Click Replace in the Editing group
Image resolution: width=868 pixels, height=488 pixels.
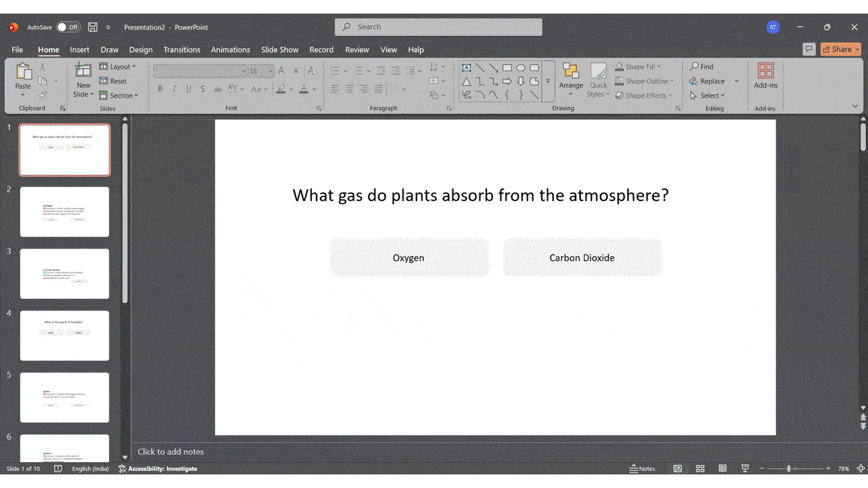coord(707,81)
